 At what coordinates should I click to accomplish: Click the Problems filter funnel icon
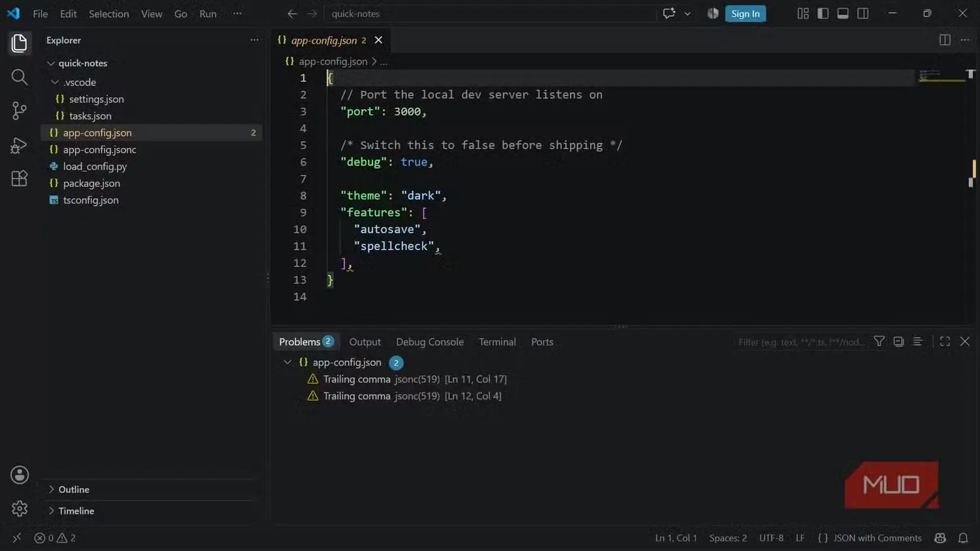879,341
